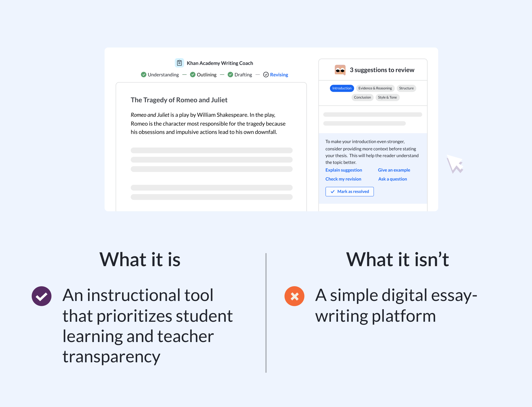Select the Evidence & Reasoning filter tab
This screenshot has height=407, width=532.
coord(375,88)
